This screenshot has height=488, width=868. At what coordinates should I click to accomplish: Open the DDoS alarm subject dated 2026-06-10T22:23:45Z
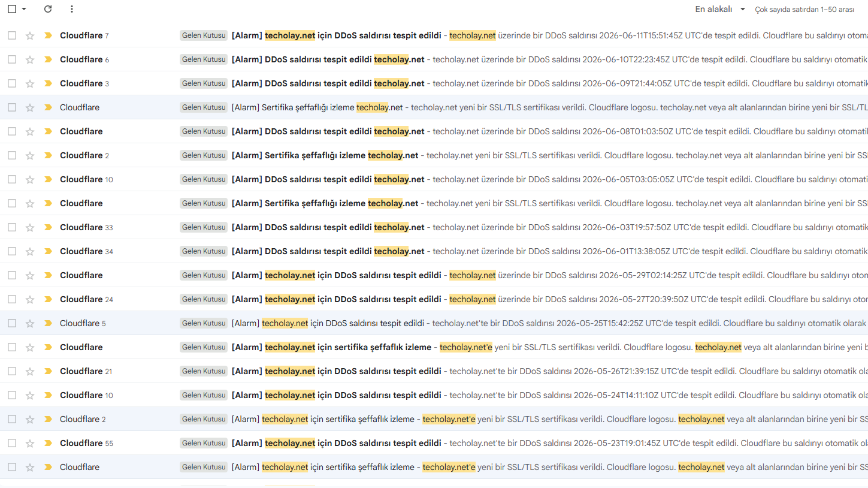pos(328,59)
